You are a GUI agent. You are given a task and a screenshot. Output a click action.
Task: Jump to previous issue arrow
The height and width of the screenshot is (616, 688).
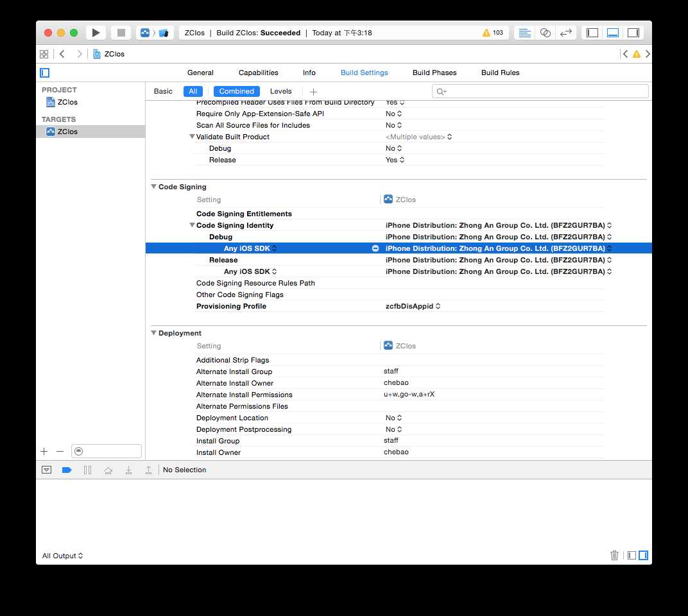click(x=625, y=54)
